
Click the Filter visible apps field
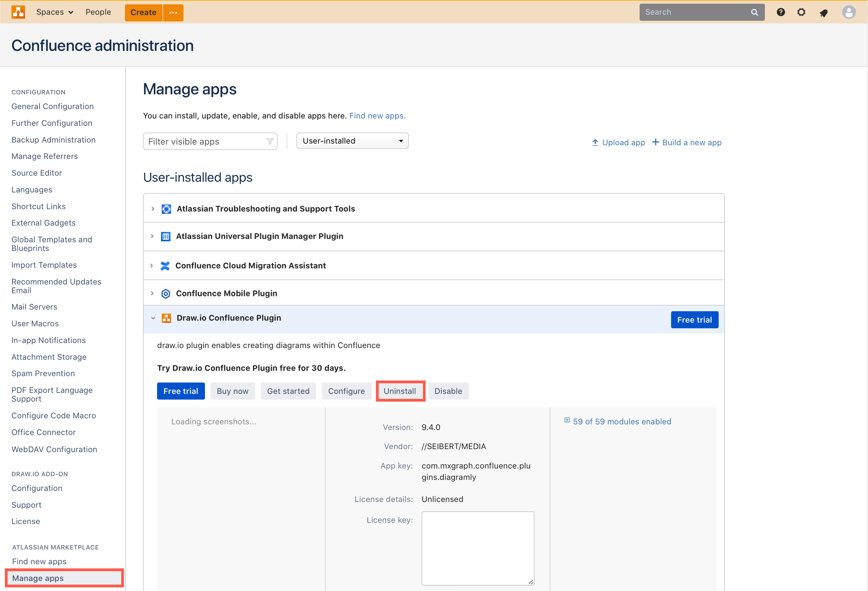(x=210, y=142)
